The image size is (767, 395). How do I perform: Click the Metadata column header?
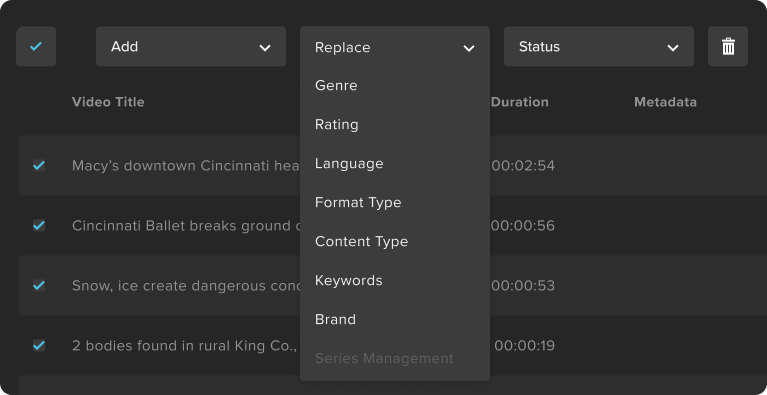point(665,102)
